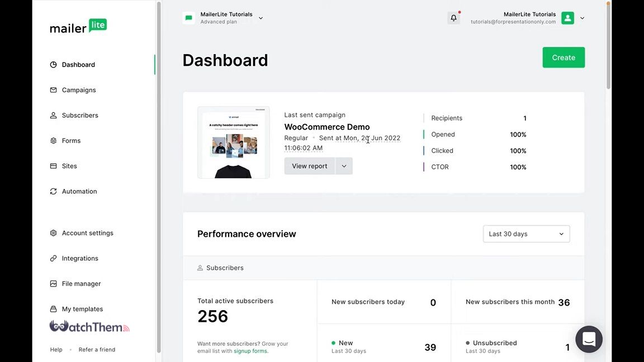
Task: Go to Campaigns section
Action: point(78,90)
